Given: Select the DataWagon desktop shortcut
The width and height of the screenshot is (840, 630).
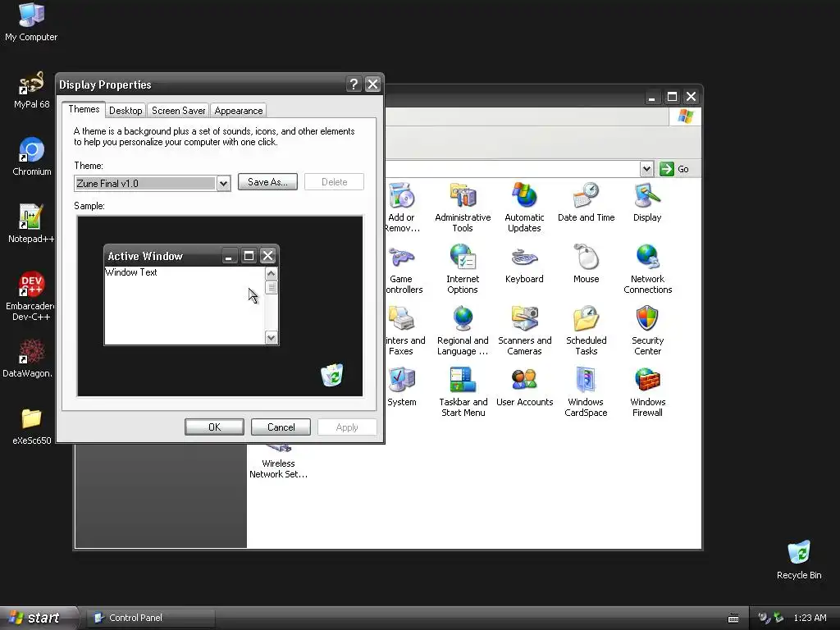Looking at the screenshot, I should (27, 358).
